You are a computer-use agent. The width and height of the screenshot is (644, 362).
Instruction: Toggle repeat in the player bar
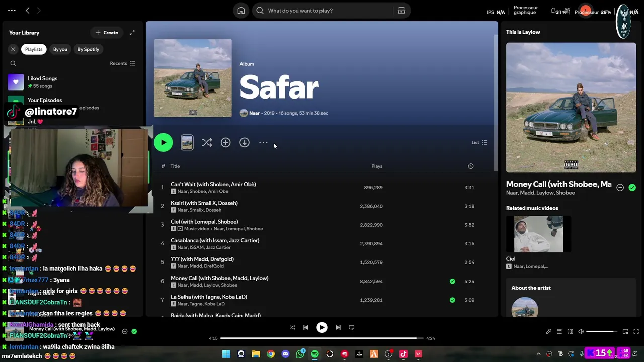click(x=352, y=327)
